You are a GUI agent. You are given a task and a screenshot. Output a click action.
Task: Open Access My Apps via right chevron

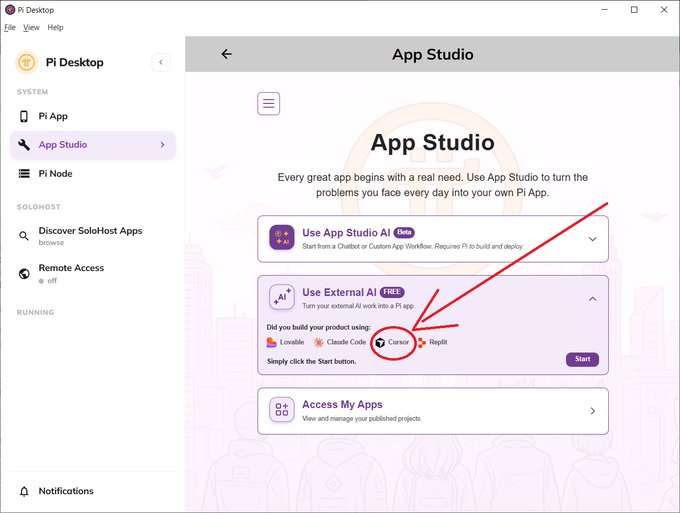[592, 411]
